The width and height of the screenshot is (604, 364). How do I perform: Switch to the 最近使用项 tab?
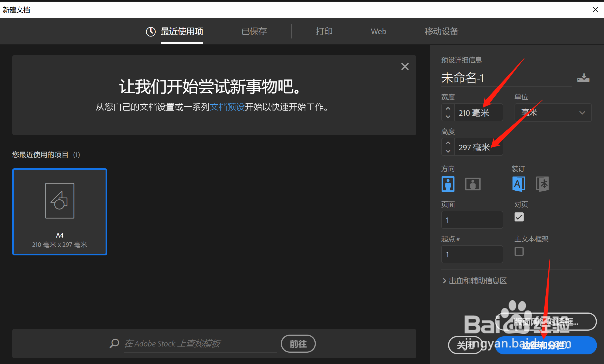click(182, 32)
